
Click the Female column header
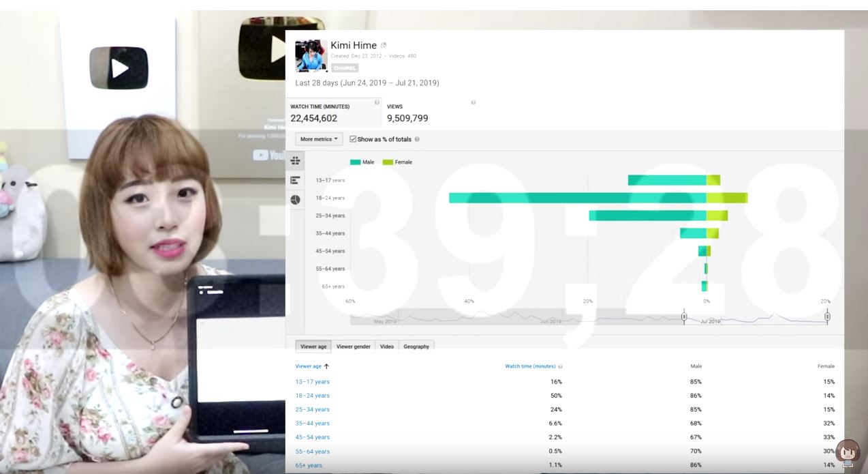(x=826, y=366)
